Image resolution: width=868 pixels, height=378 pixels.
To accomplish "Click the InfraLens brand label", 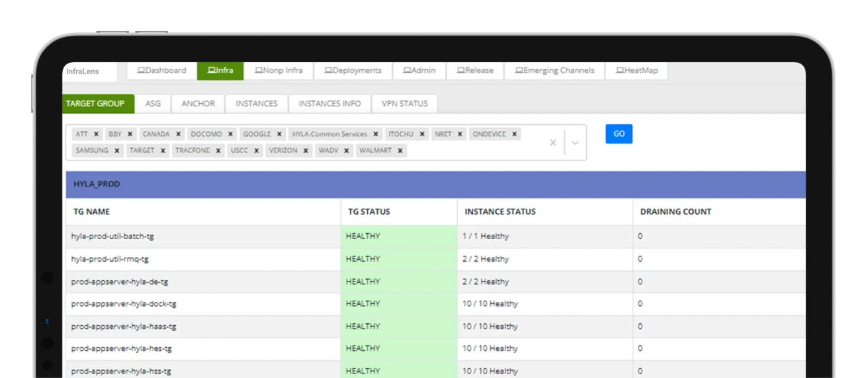I will [81, 71].
